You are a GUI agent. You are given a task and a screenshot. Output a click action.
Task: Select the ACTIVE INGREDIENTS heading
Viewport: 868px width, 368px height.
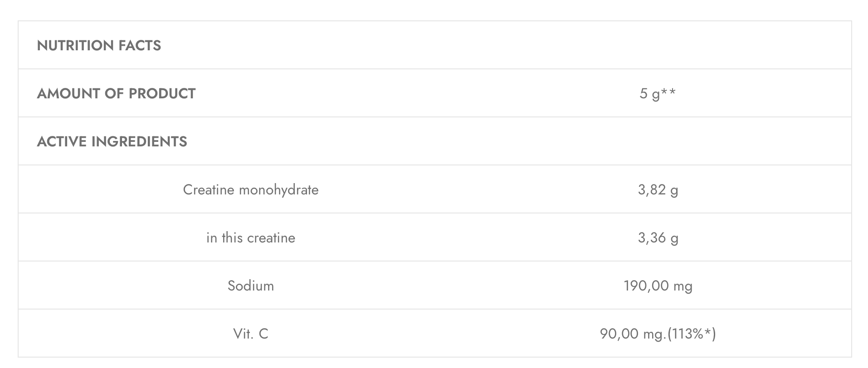pos(112,141)
